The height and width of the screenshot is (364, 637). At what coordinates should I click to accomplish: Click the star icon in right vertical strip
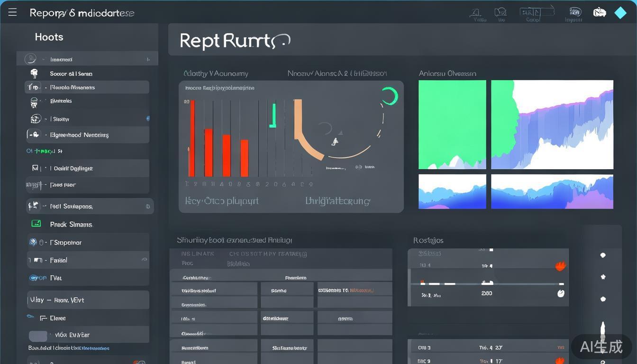pos(603,277)
